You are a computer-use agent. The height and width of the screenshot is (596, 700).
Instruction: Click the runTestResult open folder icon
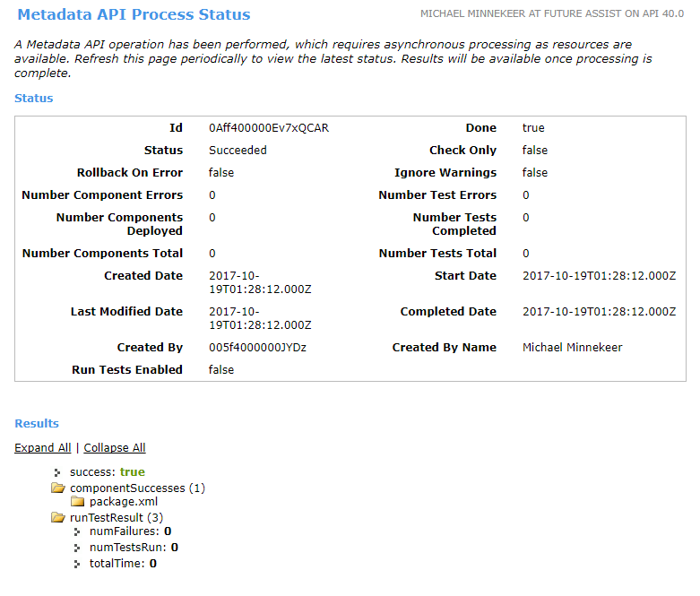click(58, 517)
